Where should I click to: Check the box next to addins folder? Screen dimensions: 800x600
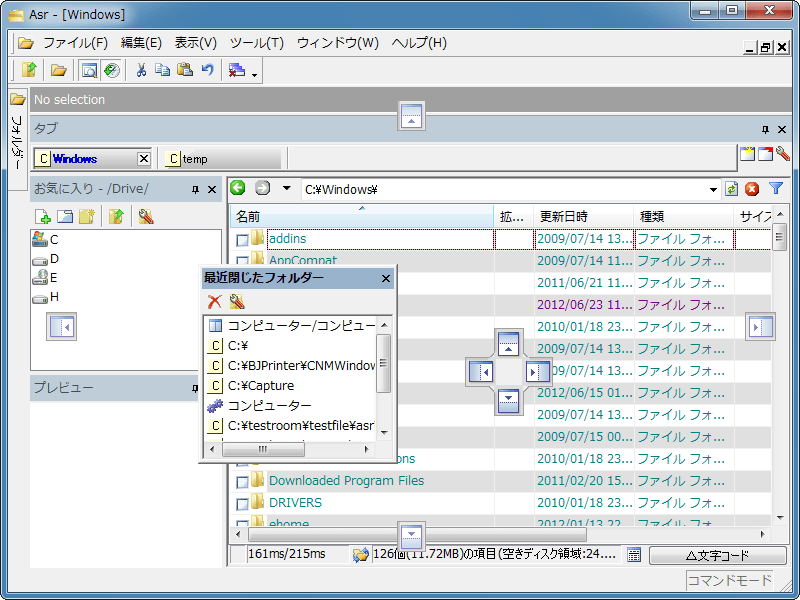(x=242, y=240)
